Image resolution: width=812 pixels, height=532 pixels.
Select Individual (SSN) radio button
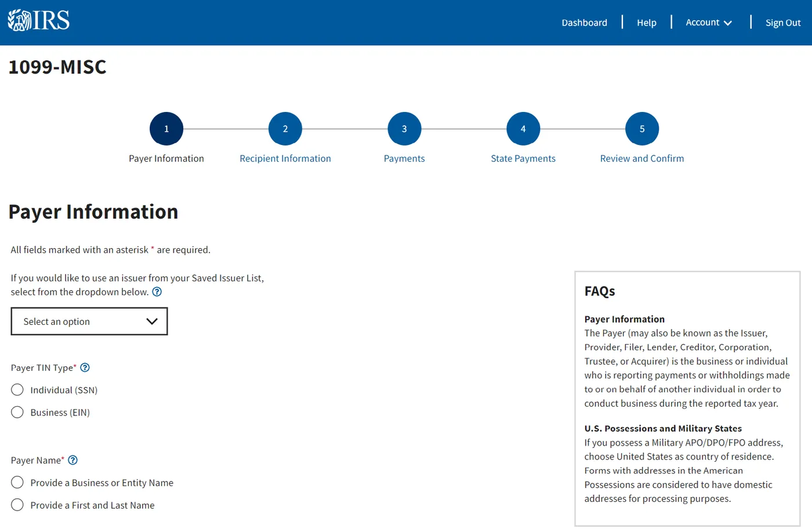tap(17, 390)
